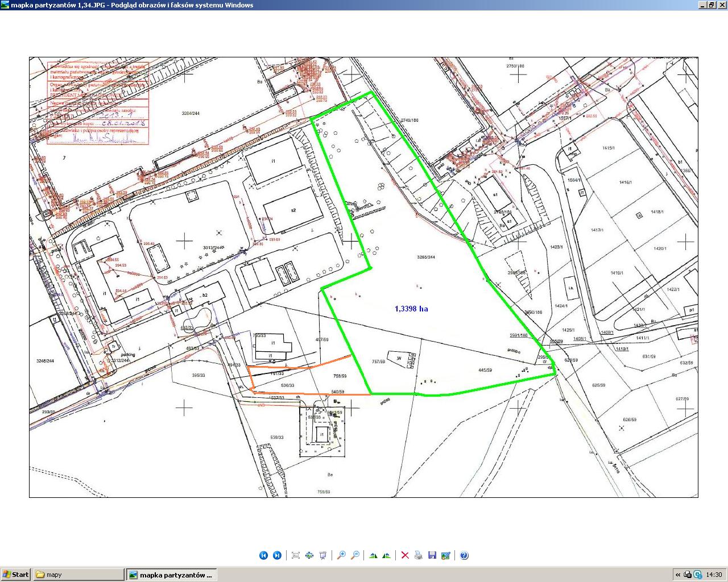Click the taskbar clock showing 14:30
728x582 pixels.
pos(714,575)
